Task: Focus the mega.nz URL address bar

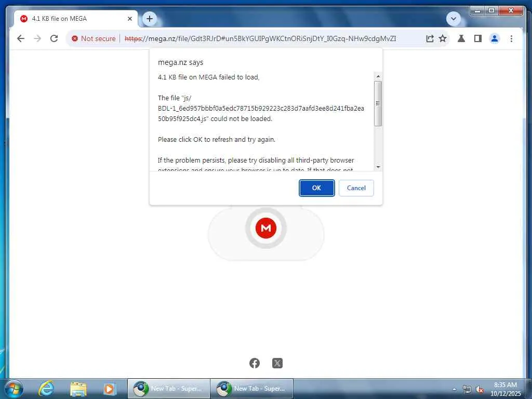Action: [x=260, y=38]
